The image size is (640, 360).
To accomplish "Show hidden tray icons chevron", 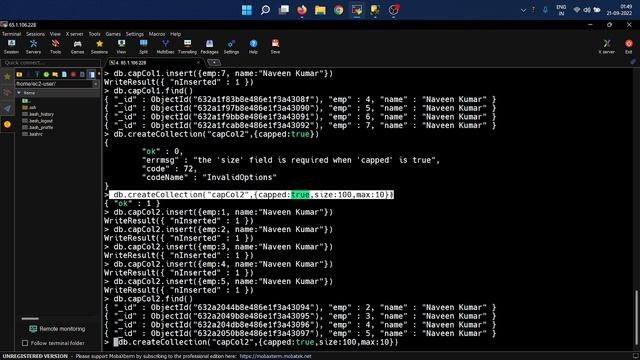I will tap(523, 10).
